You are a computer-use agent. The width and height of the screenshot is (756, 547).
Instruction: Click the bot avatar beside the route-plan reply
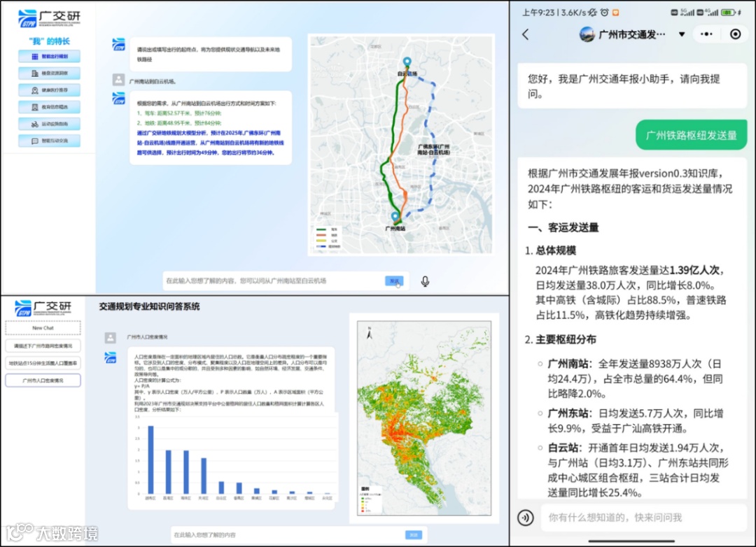click(118, 99)
